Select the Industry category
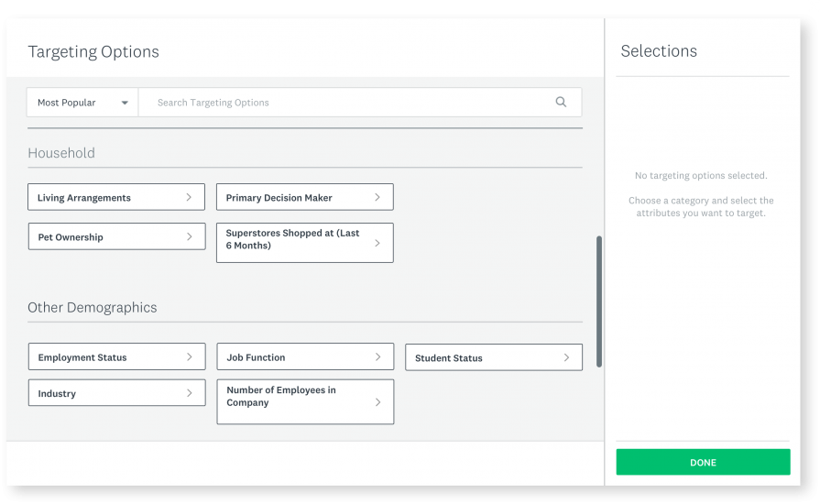Image resolution: width=820 pixels, height=504 pixels. point(116,392)
